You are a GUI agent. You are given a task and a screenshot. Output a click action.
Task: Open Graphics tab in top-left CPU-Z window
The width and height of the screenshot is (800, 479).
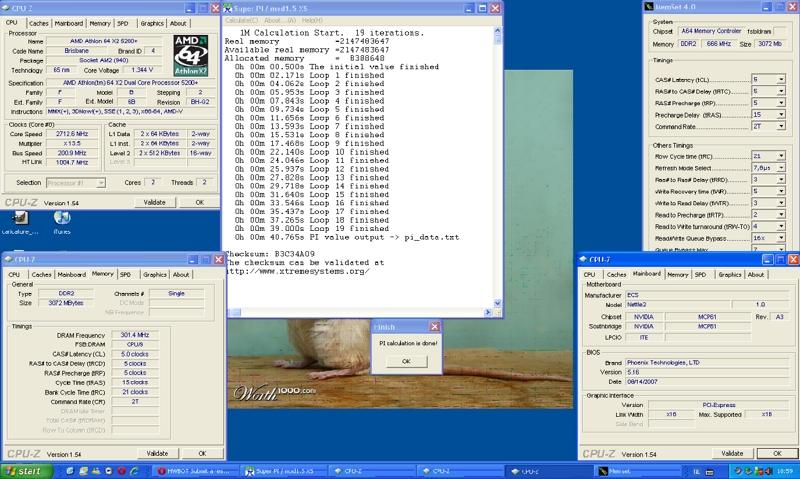click(x=152, y=23)
